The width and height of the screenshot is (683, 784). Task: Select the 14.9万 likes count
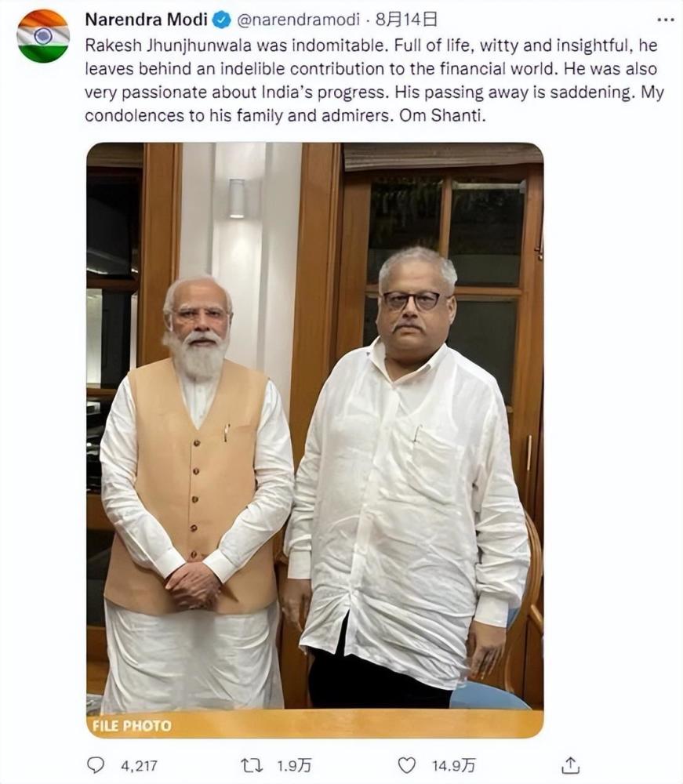click(453, 765)
